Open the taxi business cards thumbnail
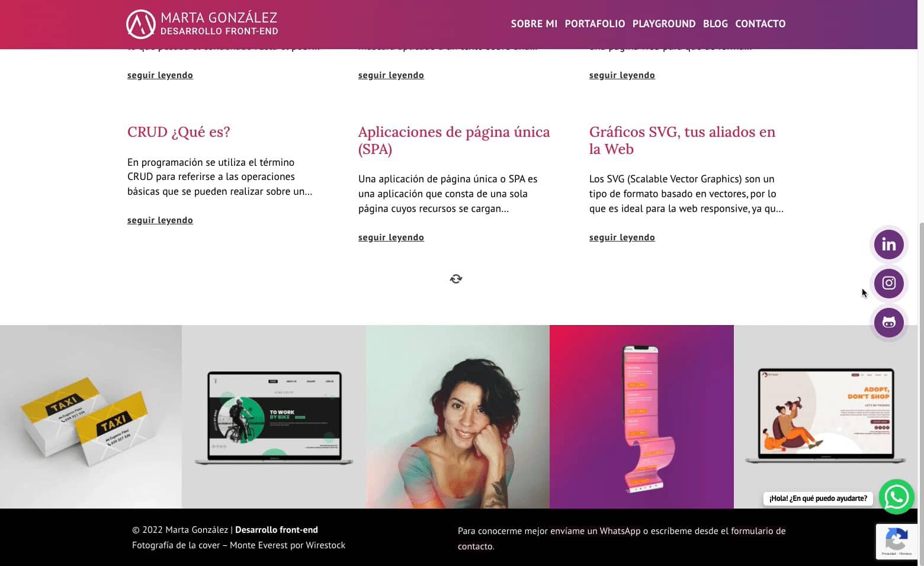This screenshot has height=566, width=924. (x=91, y=417)
